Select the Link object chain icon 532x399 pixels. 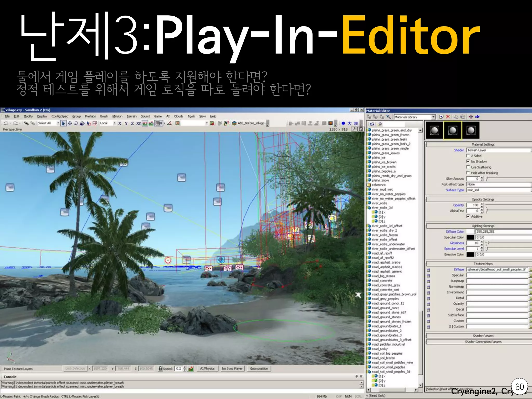coord(26,123)
